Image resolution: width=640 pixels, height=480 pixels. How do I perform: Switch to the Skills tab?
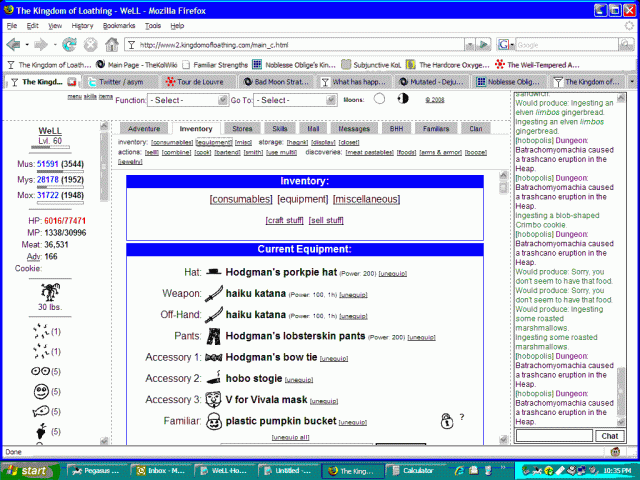click(280, 129)
